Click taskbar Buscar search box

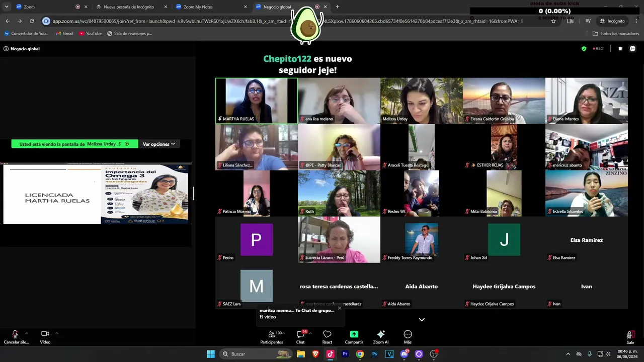(x=257, y=354)
